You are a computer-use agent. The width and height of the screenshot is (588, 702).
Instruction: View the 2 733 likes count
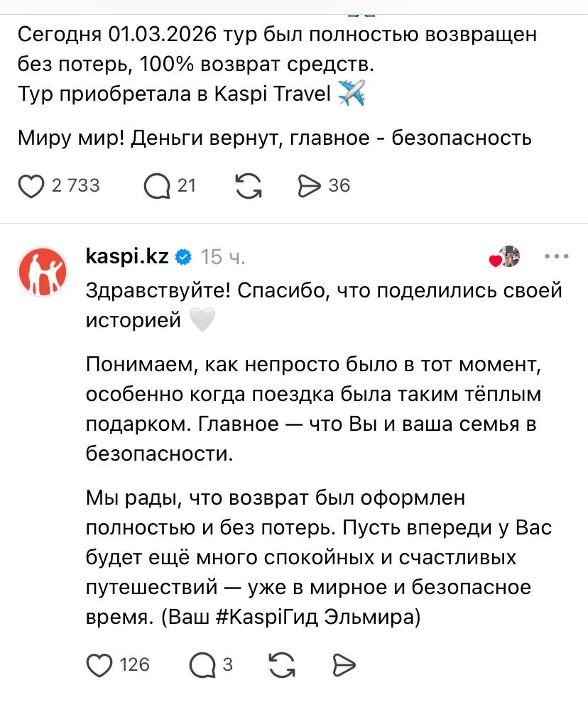76,186
